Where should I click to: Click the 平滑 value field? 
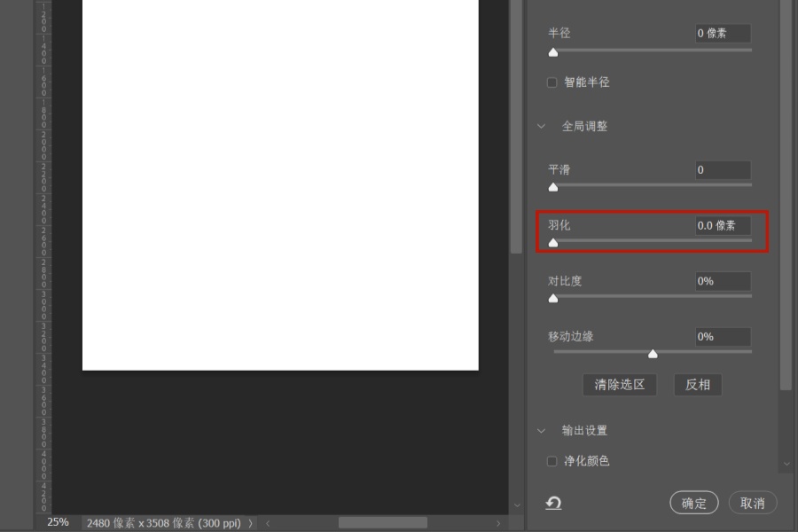tap(723, 170)
